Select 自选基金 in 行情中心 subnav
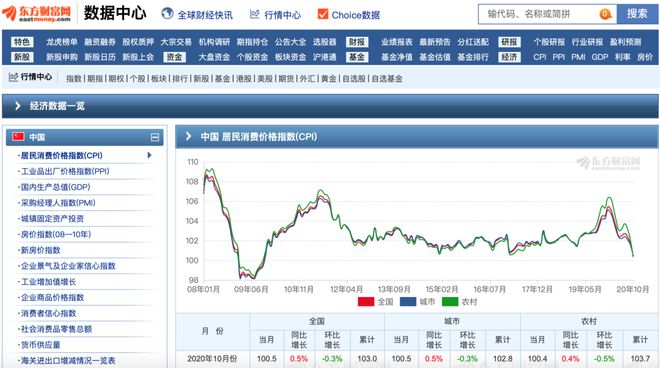Viewport: 660px width, 368px height. pos(387,78)
